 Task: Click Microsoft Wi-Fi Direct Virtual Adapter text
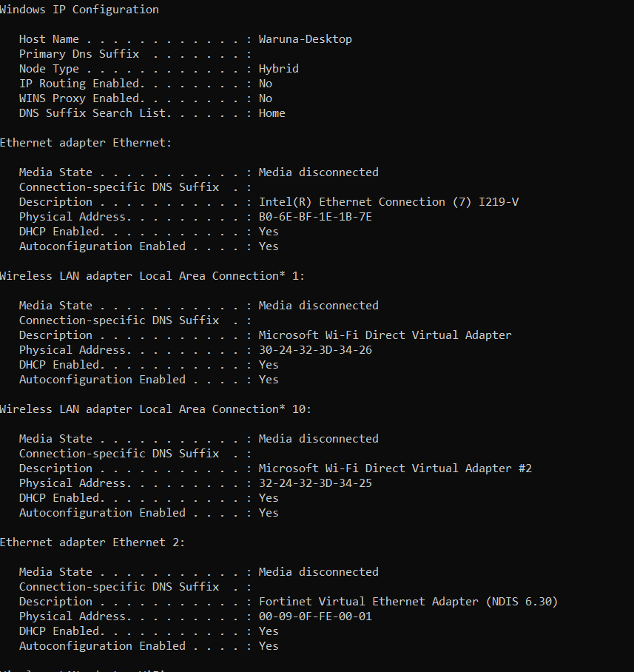point(385,335)
